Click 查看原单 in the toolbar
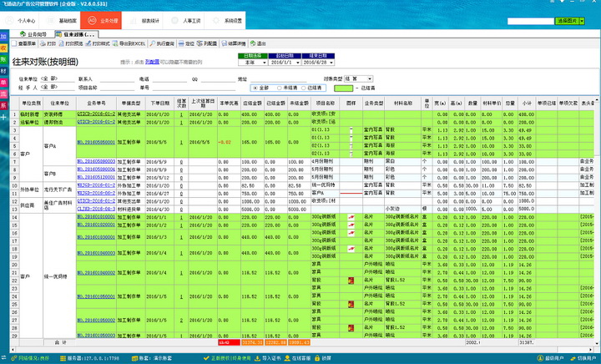 click(x=23, y=43)
